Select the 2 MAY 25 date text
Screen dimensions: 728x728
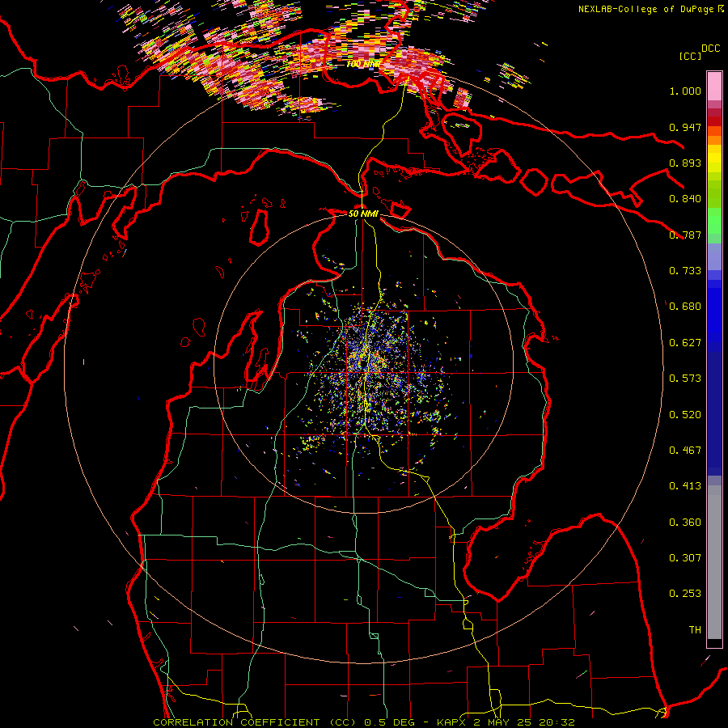point(502,722)
